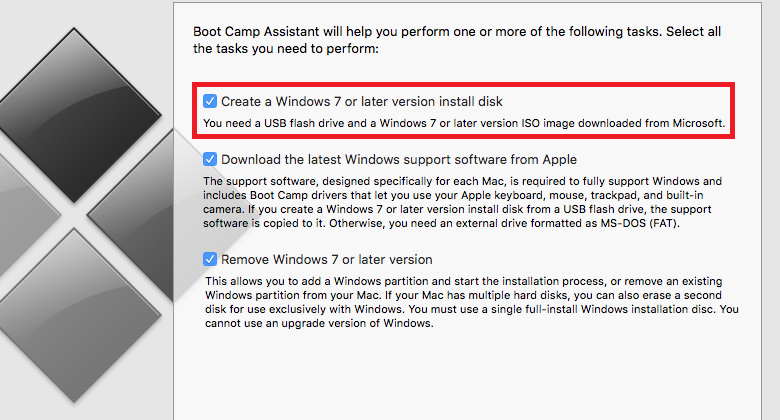
Task: Click the 'Select all the tasks you need to perform' text
Action: [457, 40]
